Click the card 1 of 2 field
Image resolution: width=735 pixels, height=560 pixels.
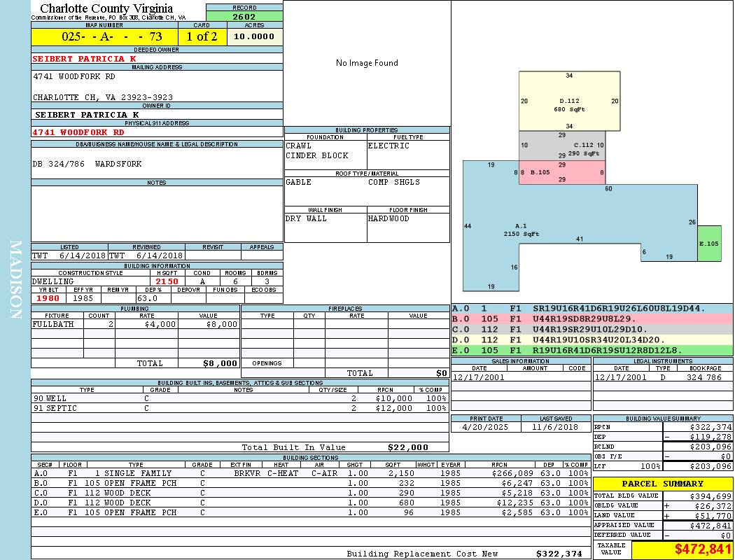click(202, 36)
